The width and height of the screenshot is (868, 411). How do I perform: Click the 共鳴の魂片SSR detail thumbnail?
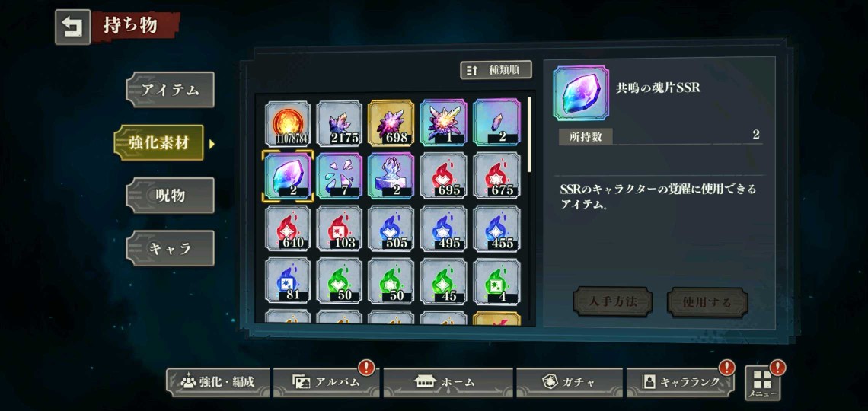(581, 94)
